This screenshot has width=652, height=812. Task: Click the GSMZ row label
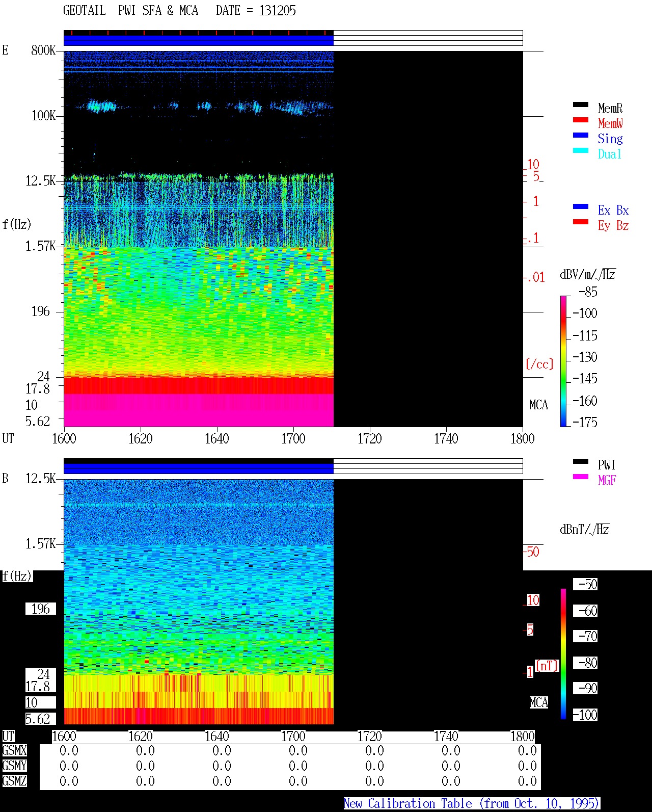(14, 781)
